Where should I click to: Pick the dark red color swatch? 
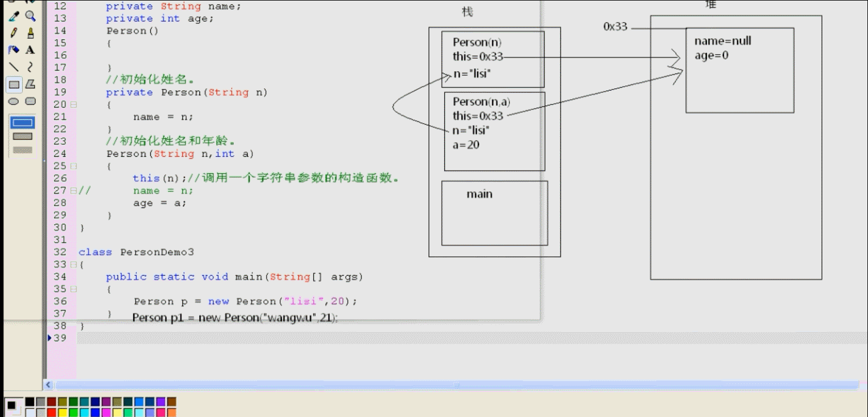coord(51,402)
